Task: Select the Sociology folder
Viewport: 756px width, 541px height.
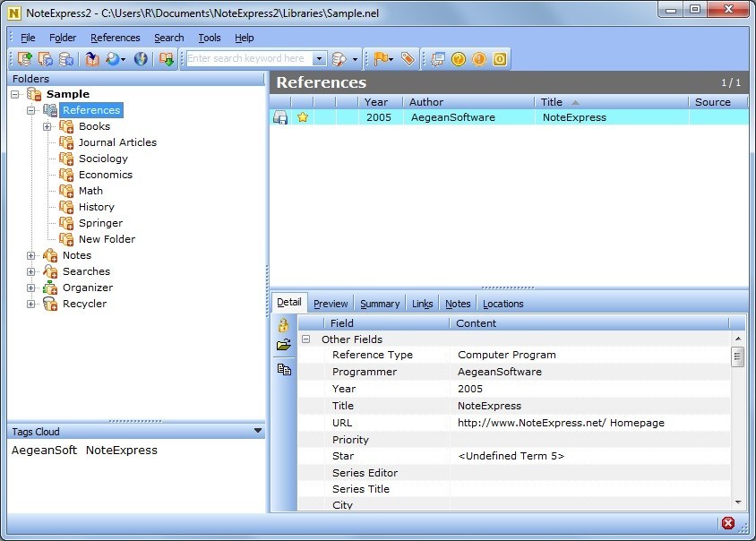Action: coord(103,159)
